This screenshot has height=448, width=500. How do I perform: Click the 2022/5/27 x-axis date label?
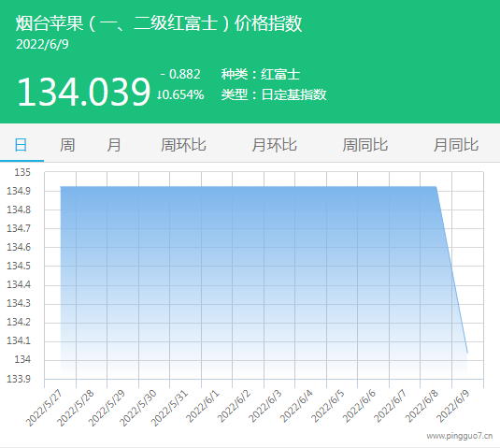45,408
